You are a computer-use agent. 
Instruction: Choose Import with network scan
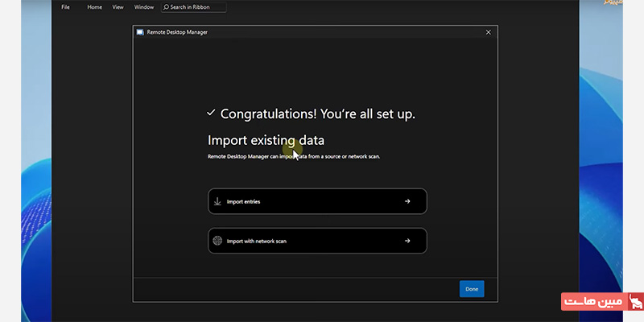click(x=317, y=241)
